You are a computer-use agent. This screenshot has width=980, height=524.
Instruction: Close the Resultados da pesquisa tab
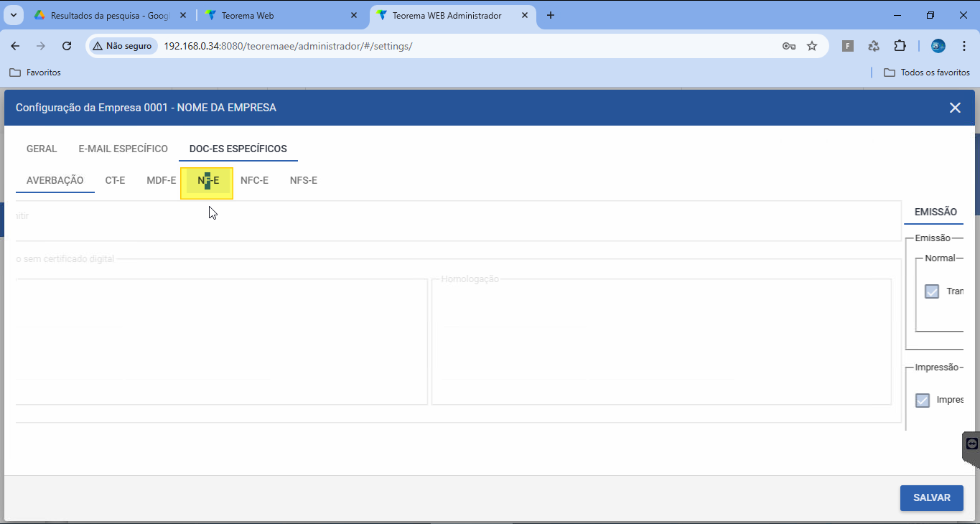click(184, 15)
